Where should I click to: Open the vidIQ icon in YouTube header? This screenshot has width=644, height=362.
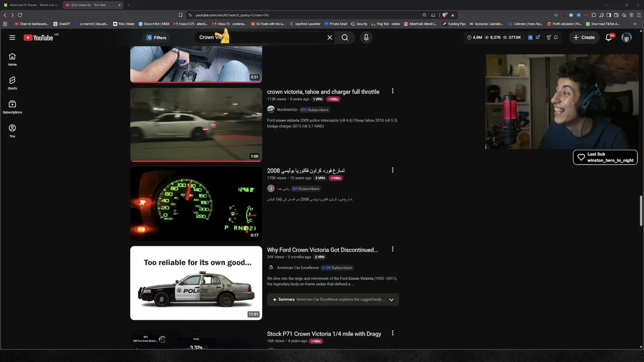pos(530,37)
